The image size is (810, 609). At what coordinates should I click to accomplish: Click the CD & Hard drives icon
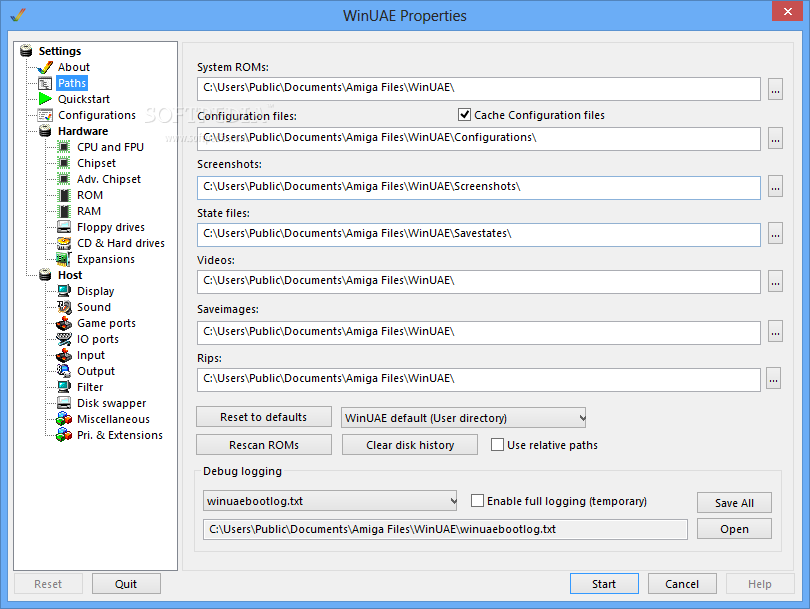tap(64, 243)
